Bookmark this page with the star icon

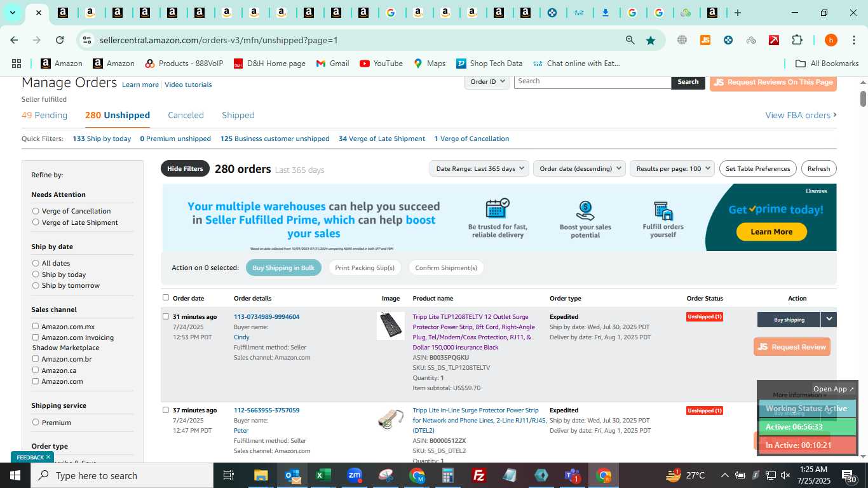click(x=651, y=40)
